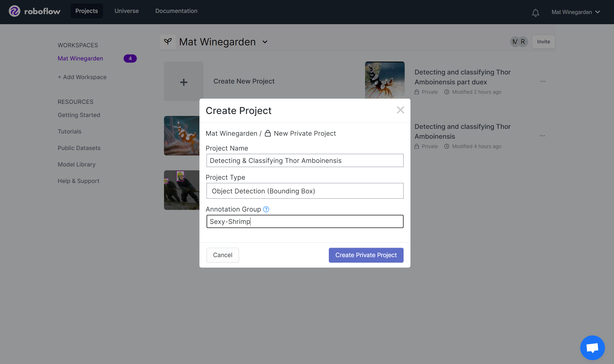Switch to the Universe tab
The image size is (614, 364).
pos(126,11)
